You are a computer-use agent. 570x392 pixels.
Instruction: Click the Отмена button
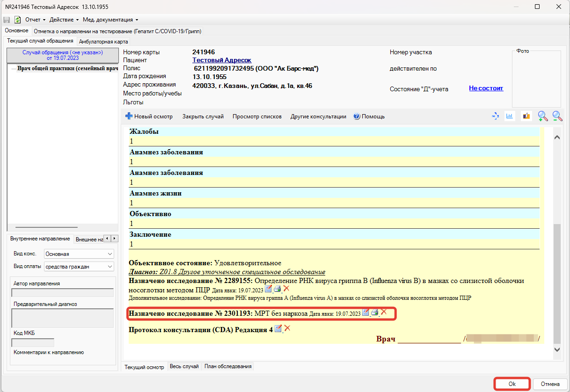point(550,384)
